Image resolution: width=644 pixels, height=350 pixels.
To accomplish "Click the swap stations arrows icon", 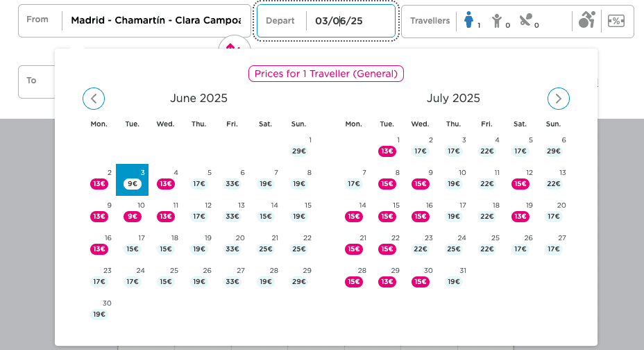I will point(234,46).
